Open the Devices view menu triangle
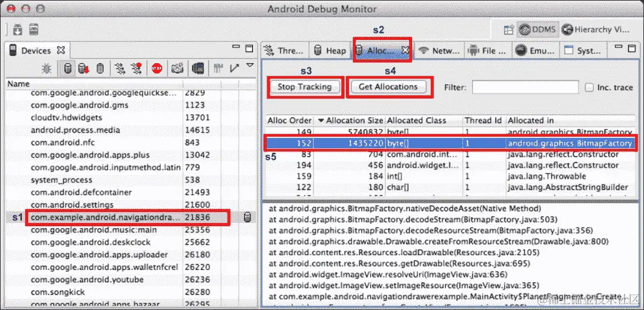 (250, 65)
